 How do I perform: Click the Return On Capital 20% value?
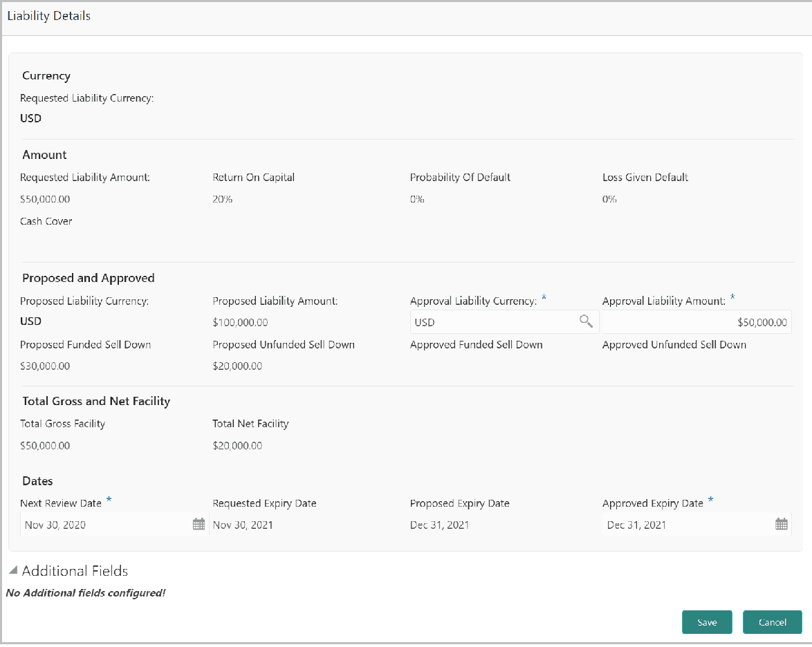tap(223, 200)
